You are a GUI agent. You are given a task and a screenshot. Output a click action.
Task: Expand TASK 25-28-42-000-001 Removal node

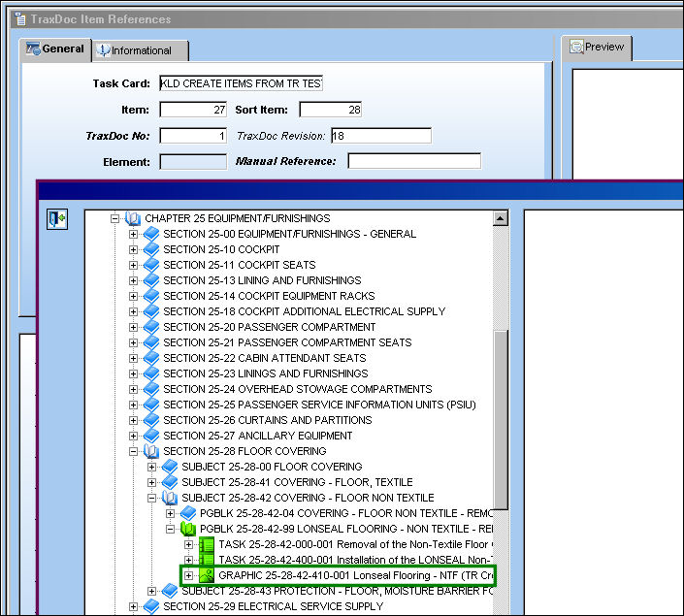coord(188,544)
